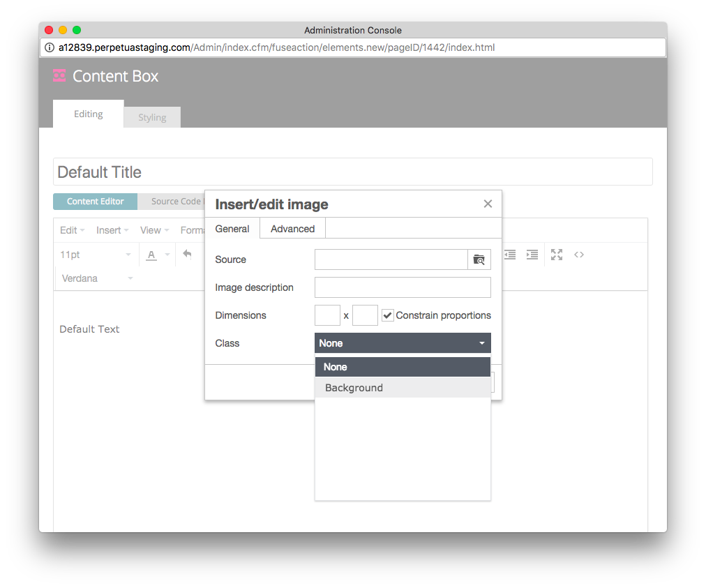Viewport: 706px width, 588px height.
Task: Switch to the Styling tab
Action: click(x=152, y=117)
